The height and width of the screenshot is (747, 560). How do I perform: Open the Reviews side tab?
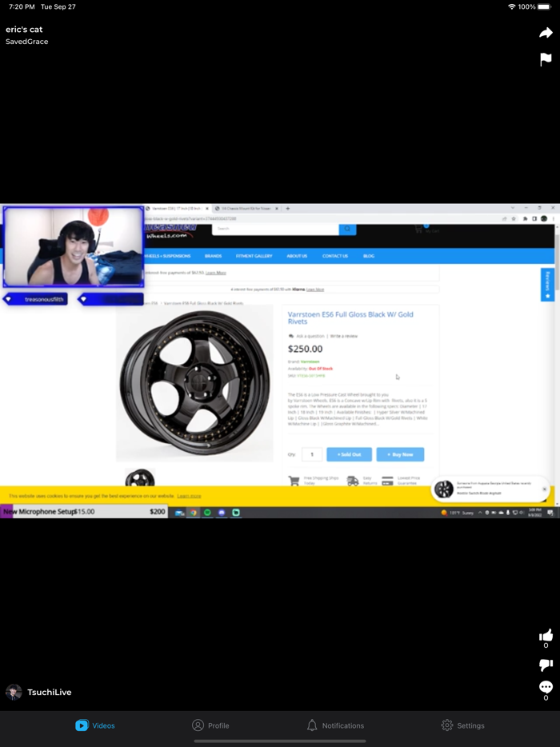tap(547, 285)
